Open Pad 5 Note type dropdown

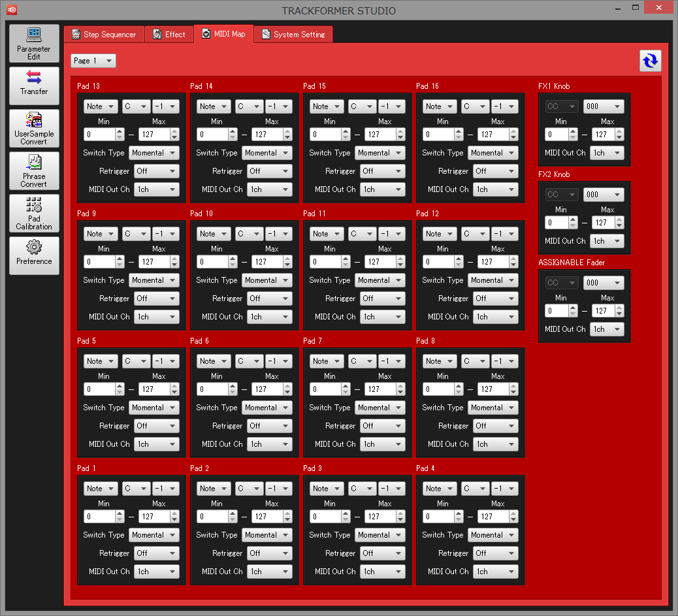point(101,361)
